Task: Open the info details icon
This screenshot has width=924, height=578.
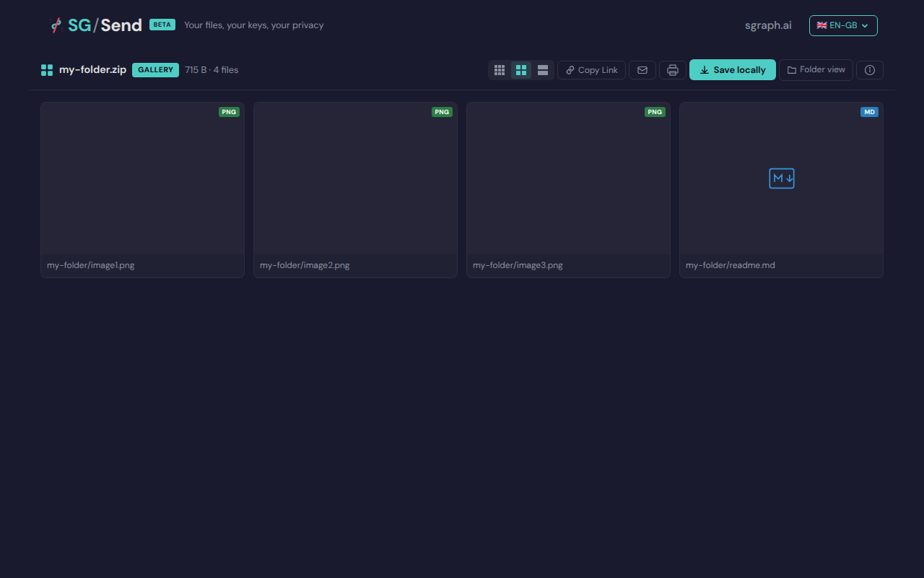Action: [870, 70]
